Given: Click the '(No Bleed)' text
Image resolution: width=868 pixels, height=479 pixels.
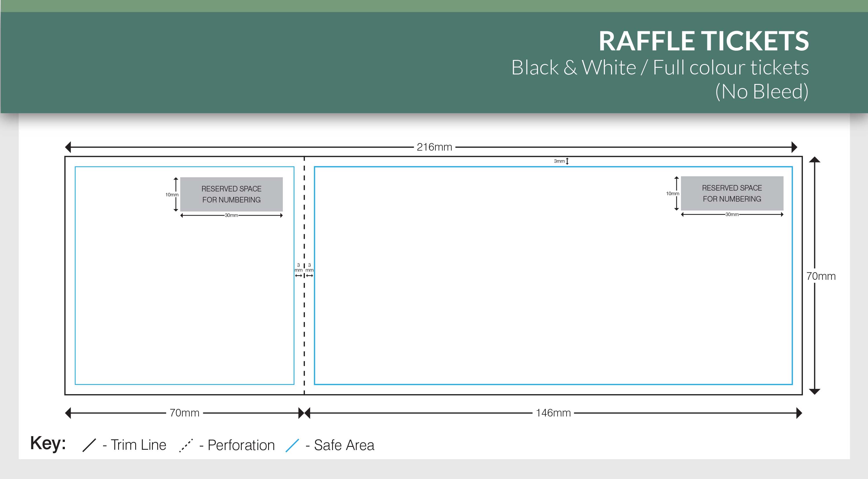Looking at the screenshot, I should (x=762, y=91).
